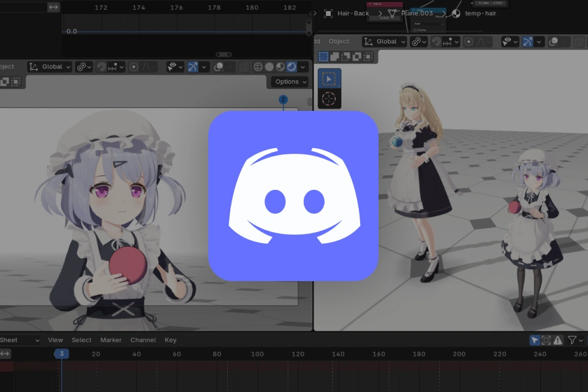This screenshot has width=588, height=392.
Task: Open the Channel menu in dope sheet
Action: [x=143, y=340]
